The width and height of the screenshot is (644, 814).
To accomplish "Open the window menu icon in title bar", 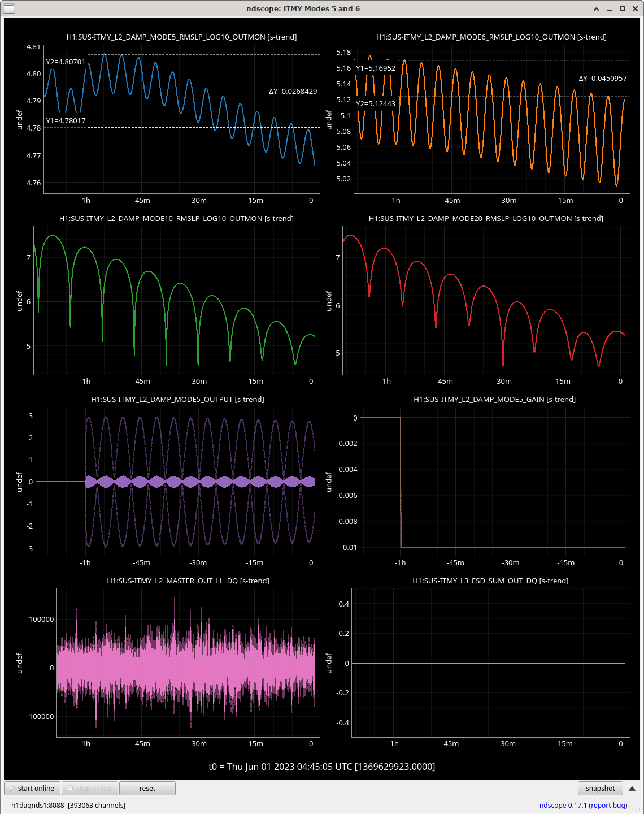I will pos(8,8).
